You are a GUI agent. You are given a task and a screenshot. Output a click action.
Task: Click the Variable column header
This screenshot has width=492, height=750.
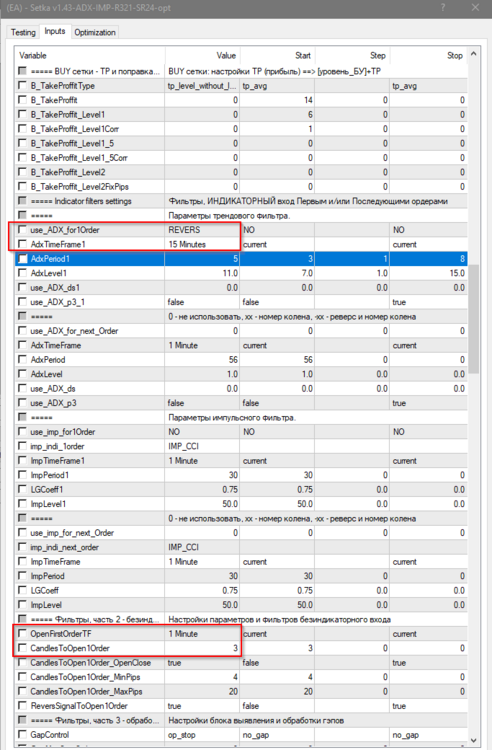pos(90,55)
